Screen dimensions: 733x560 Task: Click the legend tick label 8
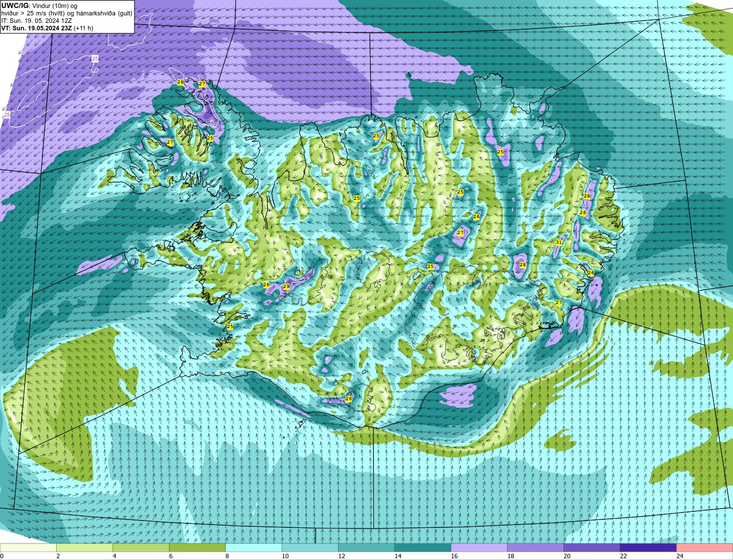[227, 556]
